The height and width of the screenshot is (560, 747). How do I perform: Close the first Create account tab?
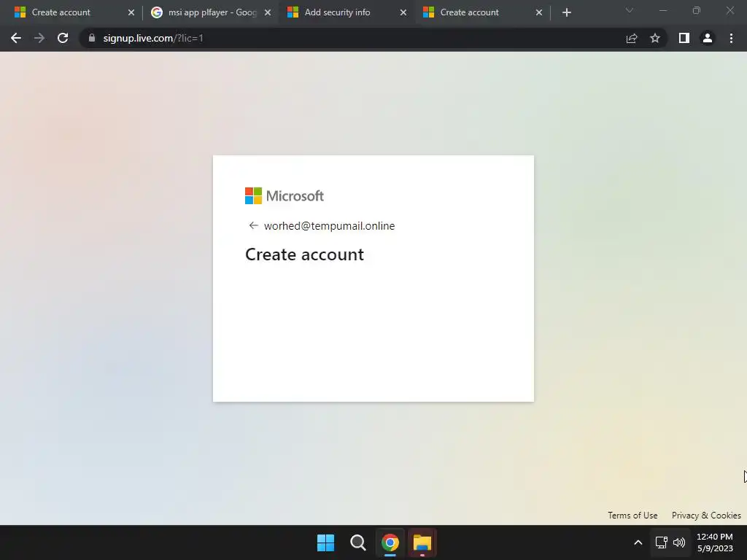click(131, 12)
